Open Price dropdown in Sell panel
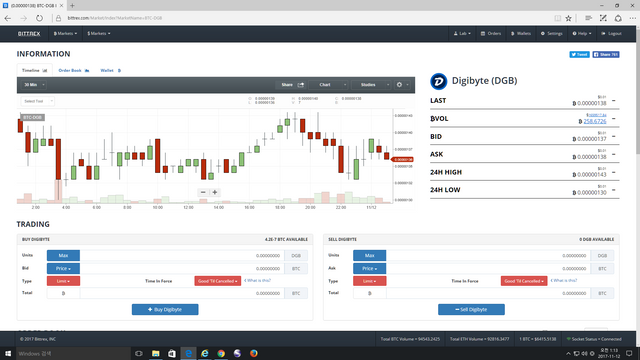This screenshot has width=640, height=360. pyautogui.click(x=369, y=269)
